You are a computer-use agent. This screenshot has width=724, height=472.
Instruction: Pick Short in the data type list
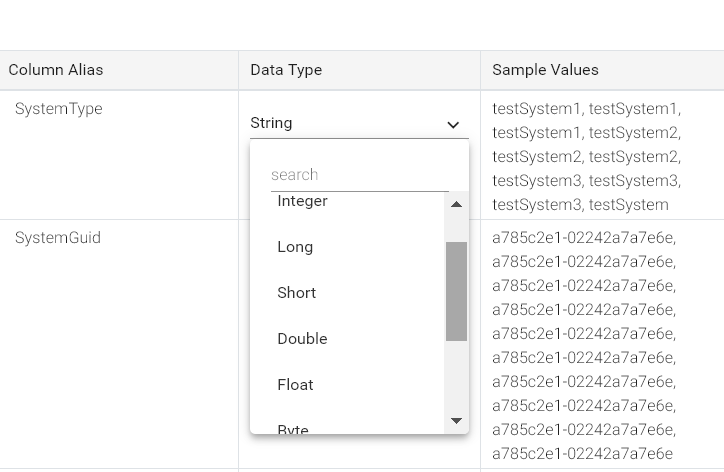coord(296,293)
